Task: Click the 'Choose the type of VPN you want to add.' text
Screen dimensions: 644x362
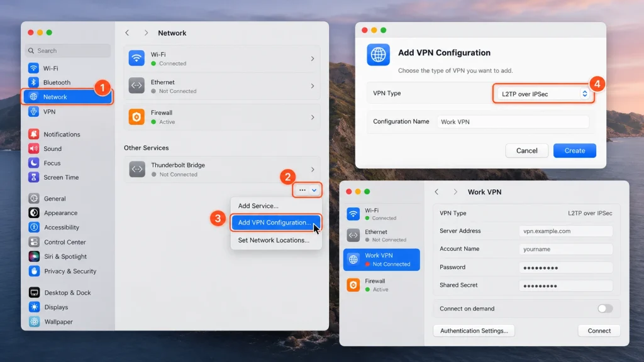Action: coord(455,70)
